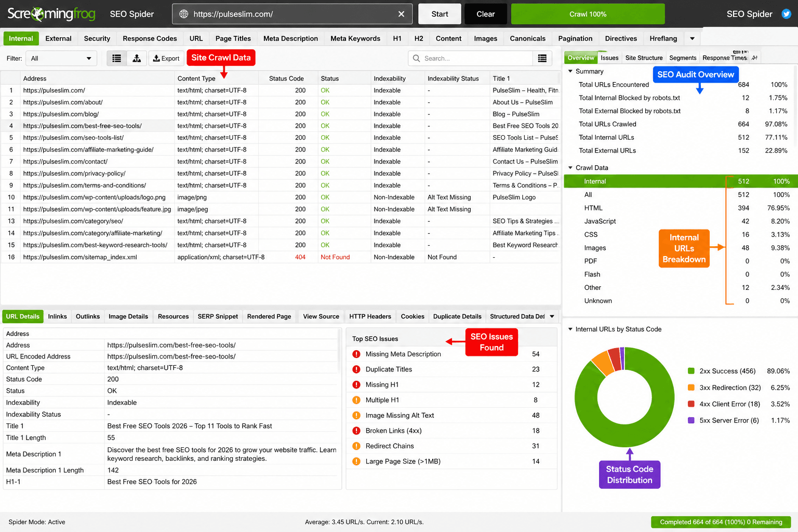Open the Inlinks tab in the lower pane
Image resolution: width=798 pixels, height=532 pixels.
tap(58, 316)
